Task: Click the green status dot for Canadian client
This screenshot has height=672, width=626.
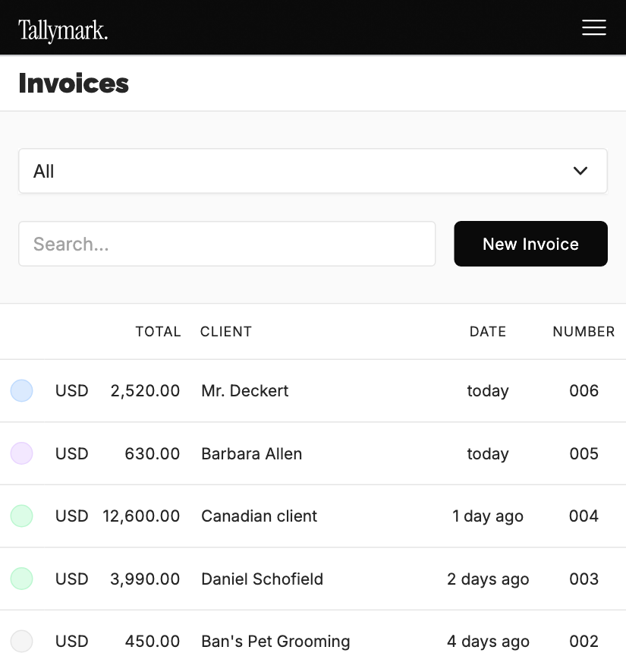Action: 21,516
